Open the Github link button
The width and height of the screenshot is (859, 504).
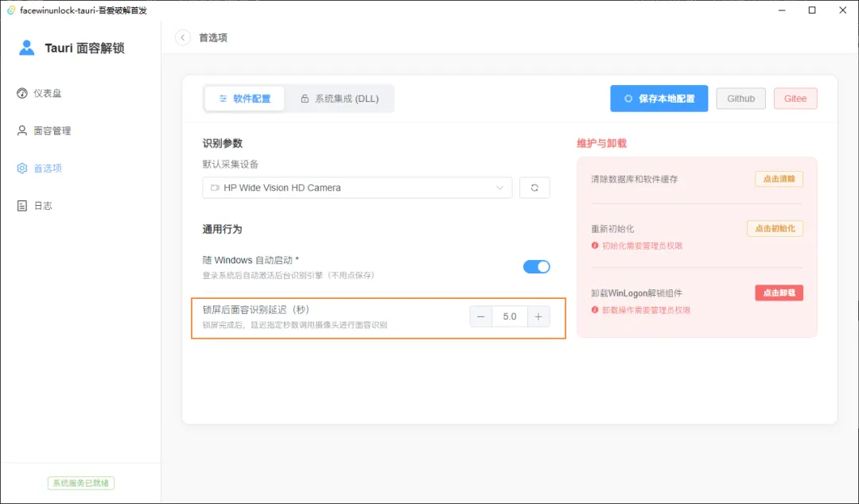(740, 99)
